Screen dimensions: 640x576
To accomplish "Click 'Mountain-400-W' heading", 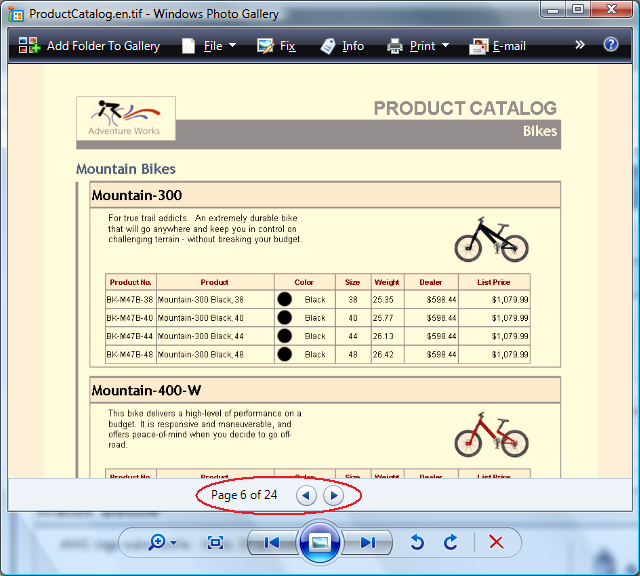I will (146, 390).
